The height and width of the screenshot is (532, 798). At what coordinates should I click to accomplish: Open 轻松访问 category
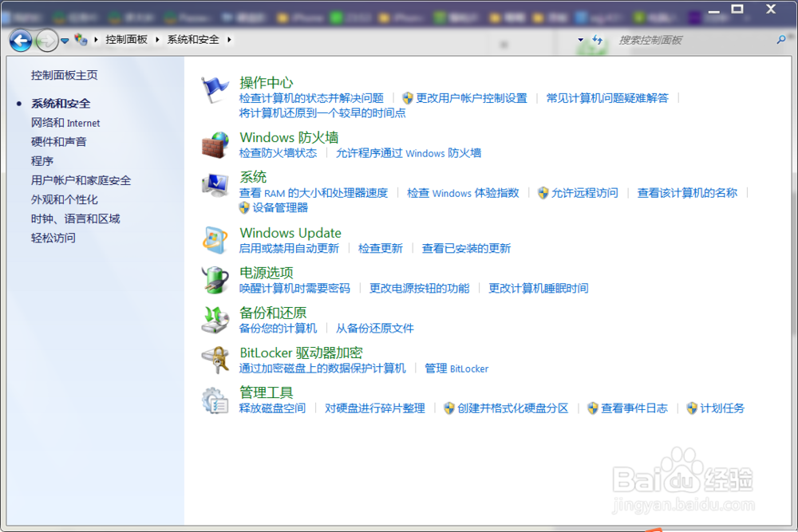53,238
